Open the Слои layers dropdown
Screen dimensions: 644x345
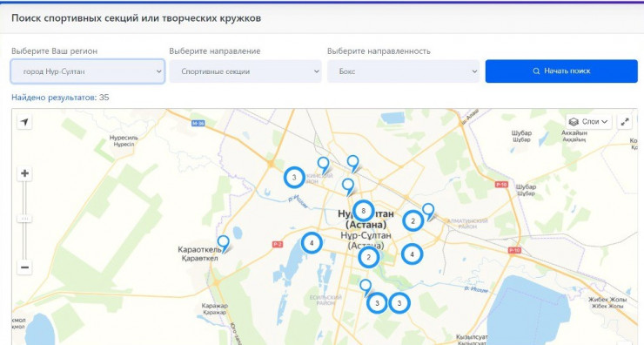point(588,122)
